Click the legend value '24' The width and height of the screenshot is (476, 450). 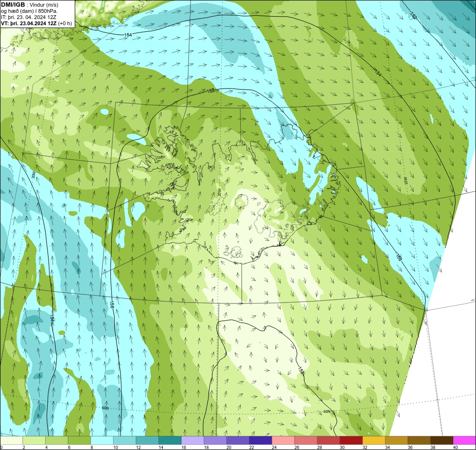point(275,447)
